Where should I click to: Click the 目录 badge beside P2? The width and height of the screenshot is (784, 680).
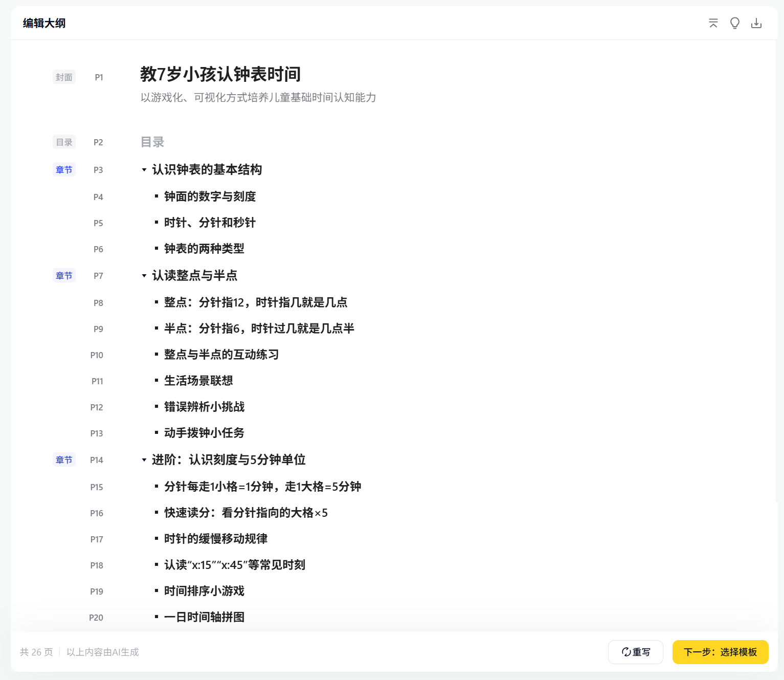[x=64, y=142]
